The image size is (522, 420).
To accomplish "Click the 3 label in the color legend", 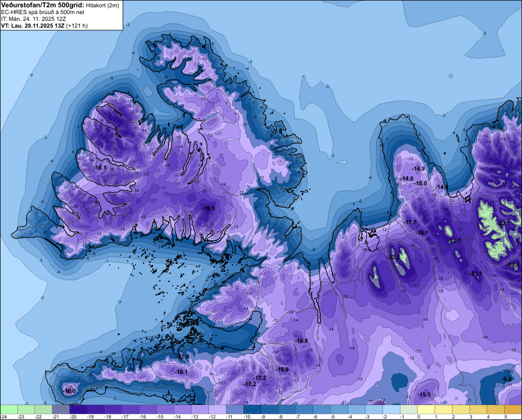I will [x=471, y=417].
